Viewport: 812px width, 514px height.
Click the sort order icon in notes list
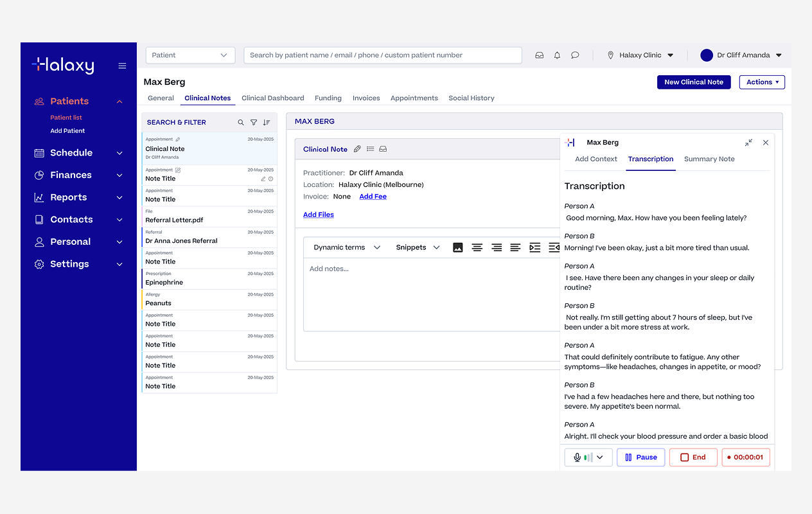267,122
